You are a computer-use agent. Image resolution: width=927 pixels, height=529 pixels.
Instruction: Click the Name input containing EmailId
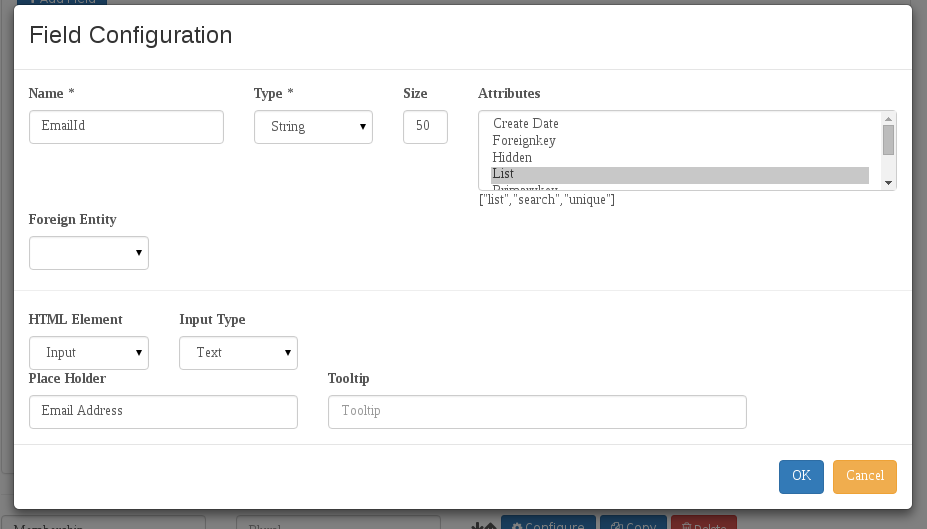click(126, 126)
